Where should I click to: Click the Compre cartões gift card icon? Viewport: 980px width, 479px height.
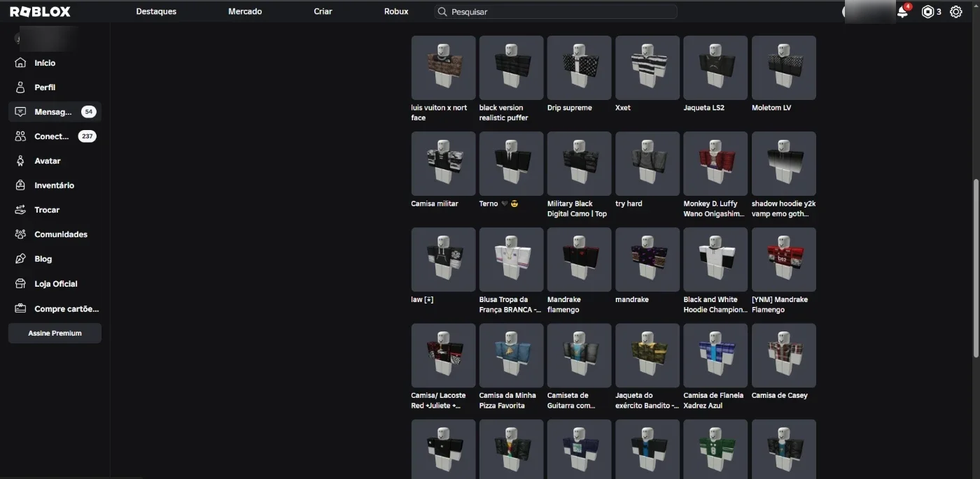tap(20, 308)
